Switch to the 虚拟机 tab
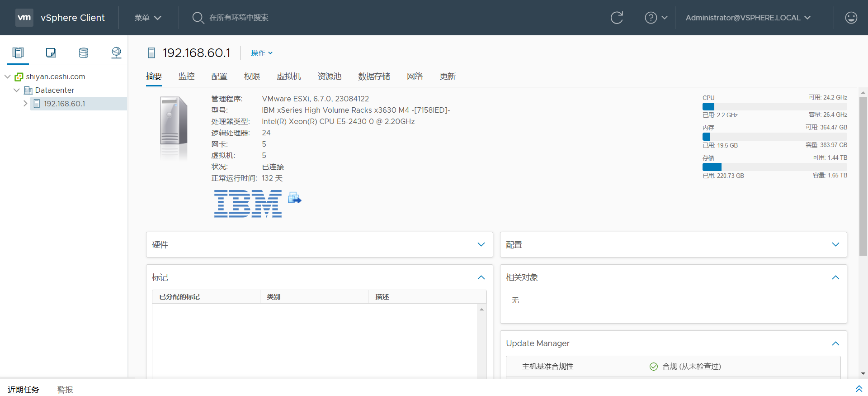The width and height of the screenshot is (868, 396). tap(288, 76)
